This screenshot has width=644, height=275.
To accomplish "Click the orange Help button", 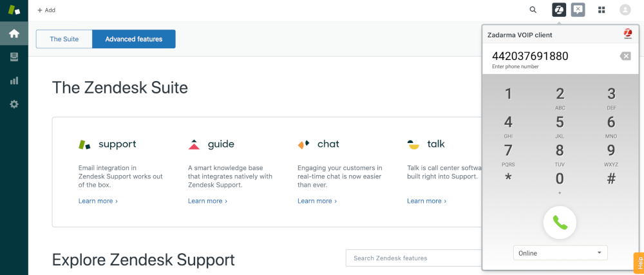I will click(x=639, y=262).
